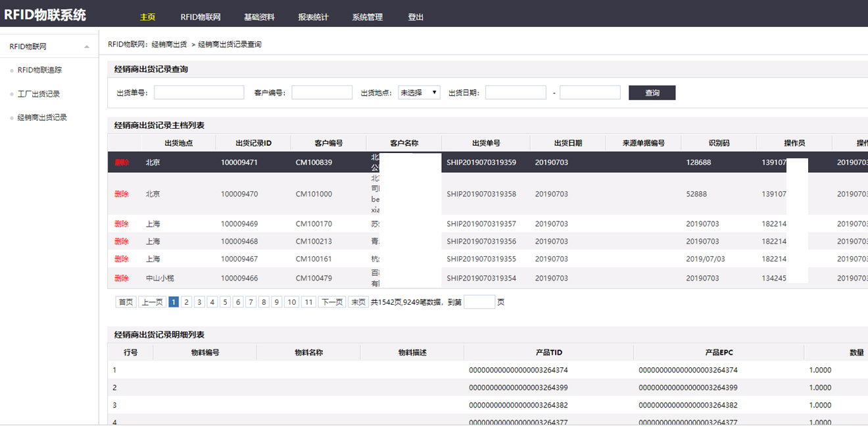The image size is (868, 427).
Task: Click 登出 to log out
Action: [416, 17]
